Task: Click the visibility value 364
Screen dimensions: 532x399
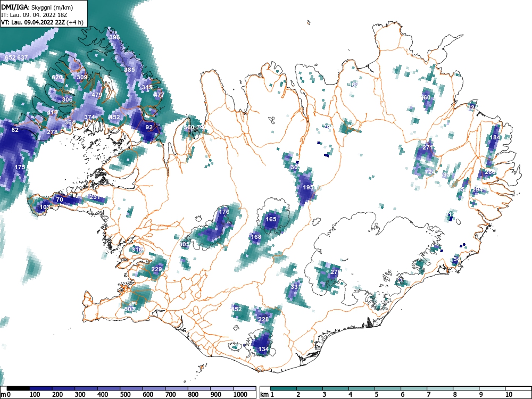Action: coord(70,122)
